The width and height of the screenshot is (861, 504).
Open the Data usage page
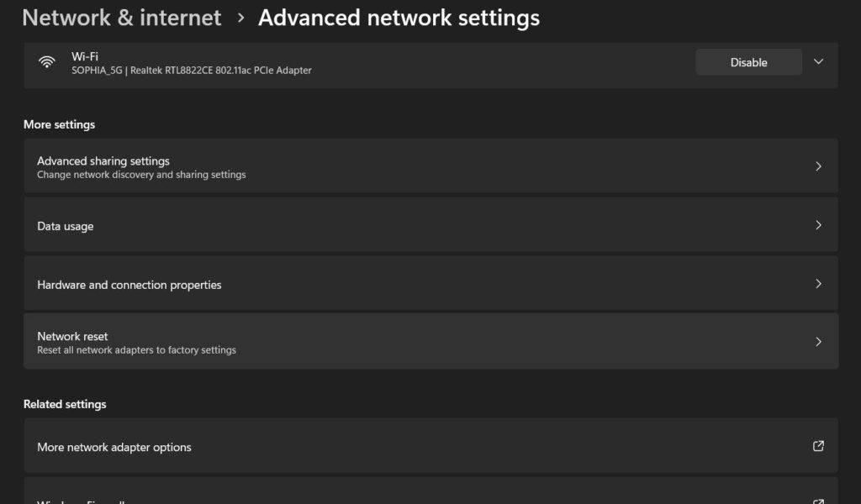tap(431, 225)
